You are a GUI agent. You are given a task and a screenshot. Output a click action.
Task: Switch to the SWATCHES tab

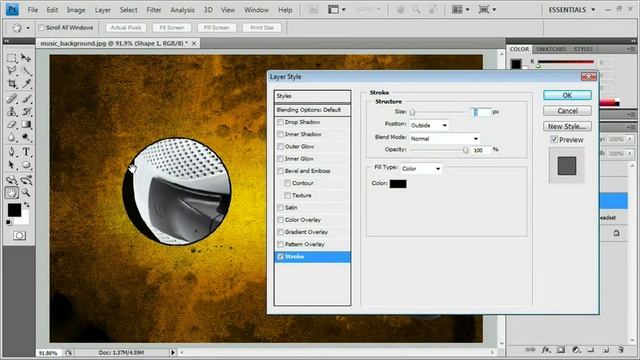(551, 49)
